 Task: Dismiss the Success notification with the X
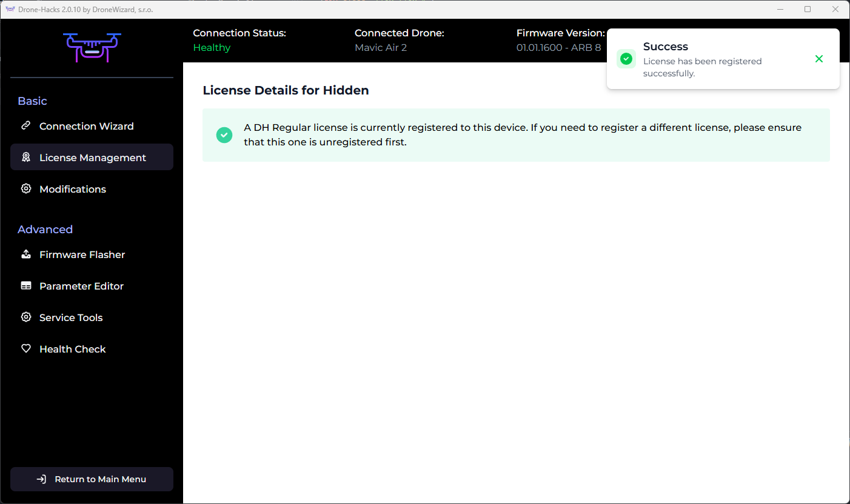(x=819, y=59)
